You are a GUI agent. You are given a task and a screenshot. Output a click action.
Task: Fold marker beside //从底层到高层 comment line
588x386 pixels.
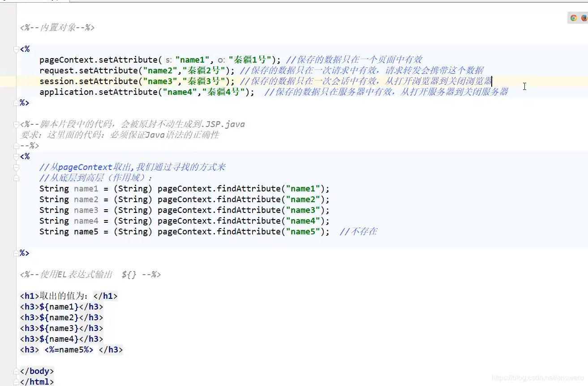click(17, 178)
